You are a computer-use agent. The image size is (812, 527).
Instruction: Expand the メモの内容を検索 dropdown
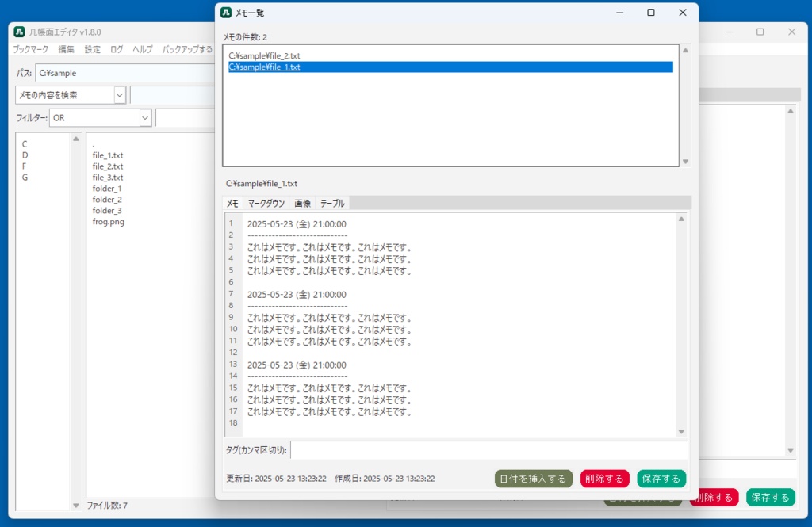point(120,95)
